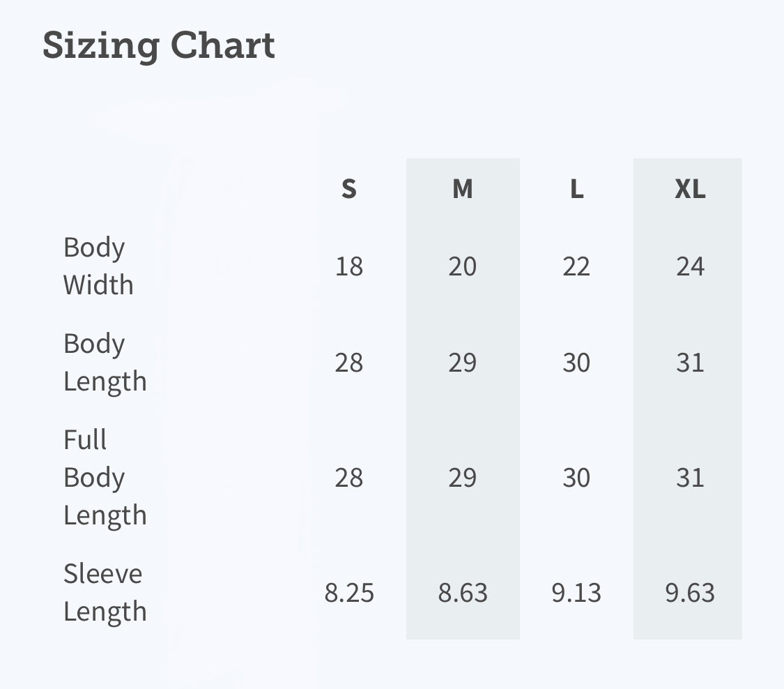Click Full Body Length value for S

click(x=349, y=478)
